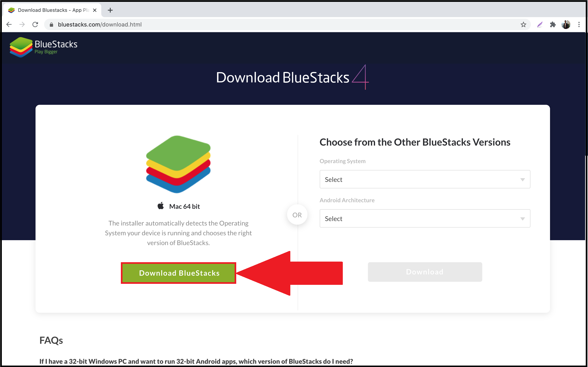Expand the Operating System dropdown
The image size is (588, 367).
[425, 179]
